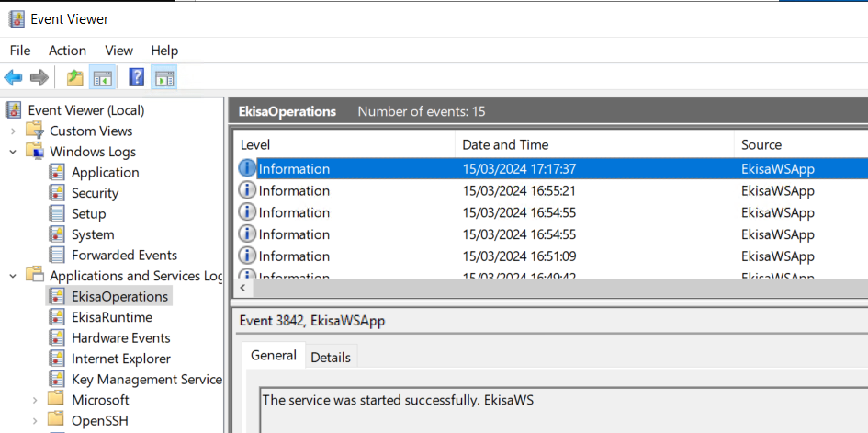Open Help via the blue question mark icon
This screenshot has width=868, height=433.
[136, 77]
